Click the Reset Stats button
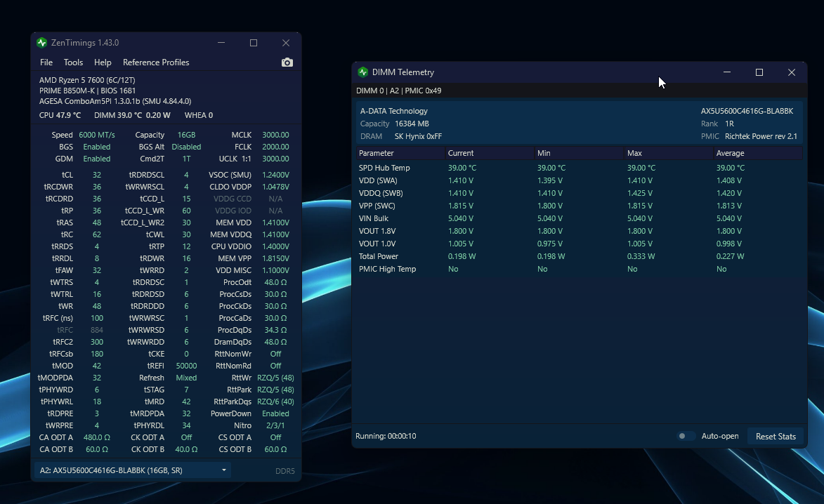The image size is (824, 504). point(776,437)
